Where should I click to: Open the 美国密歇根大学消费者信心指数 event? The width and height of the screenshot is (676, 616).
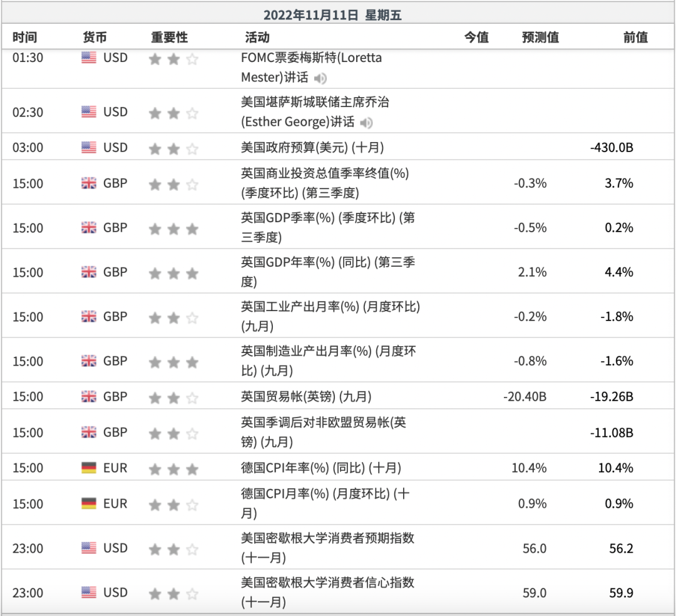click(327, 592)
